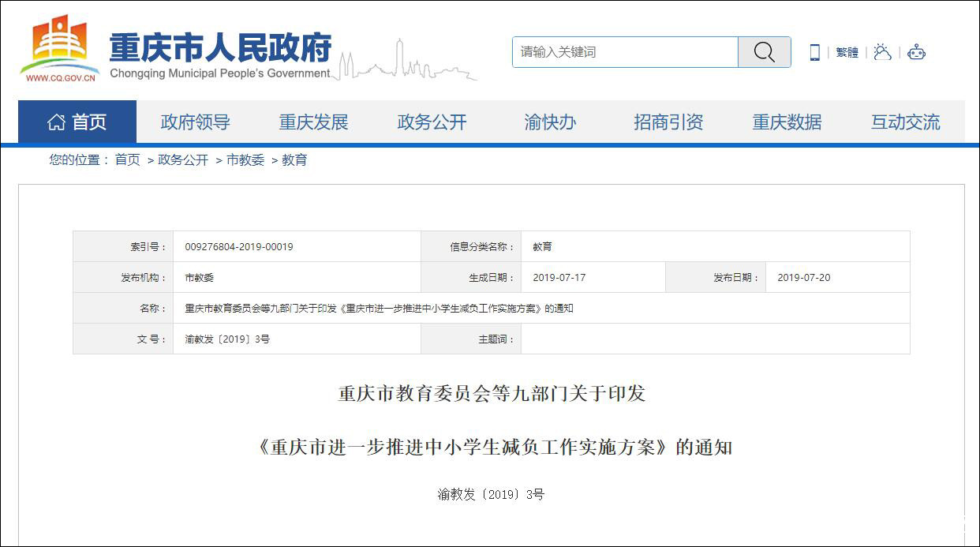Viewport: 980px width, 547px height.
Task: Switch to traditional Chinese 繁體
Action: point(847,53)
